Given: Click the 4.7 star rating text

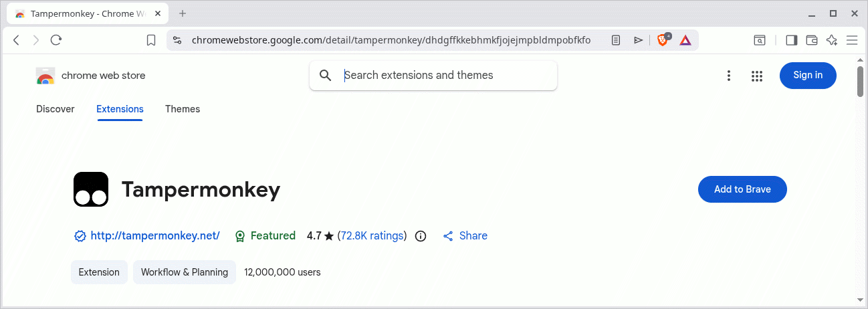Looking at the screenshot, I should pyautogui.click(x=320, y=236).
